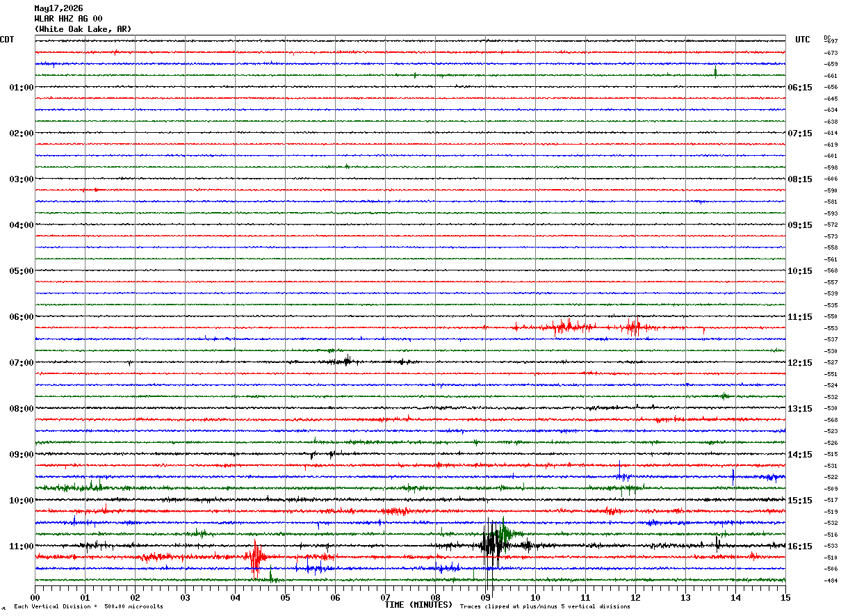Click the 11:15 UTC time label
This screenshot has width=841, height=616.
click(x=800, y=317)
